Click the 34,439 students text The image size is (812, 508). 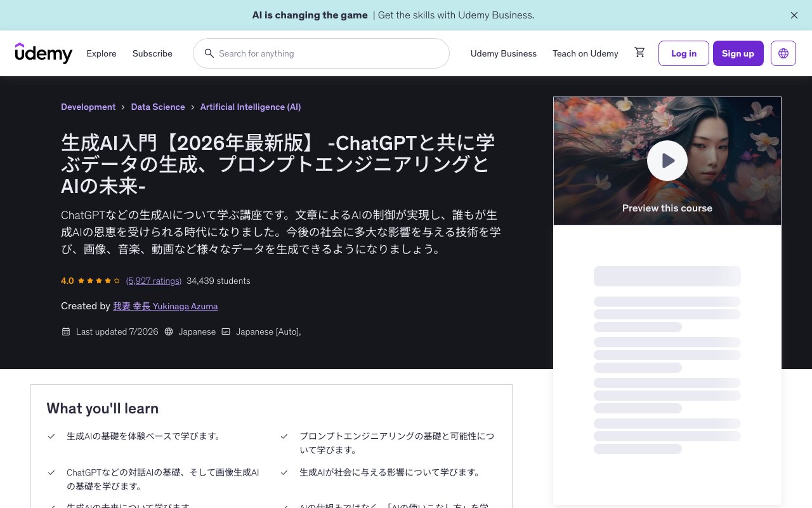[x=218, y=281]
